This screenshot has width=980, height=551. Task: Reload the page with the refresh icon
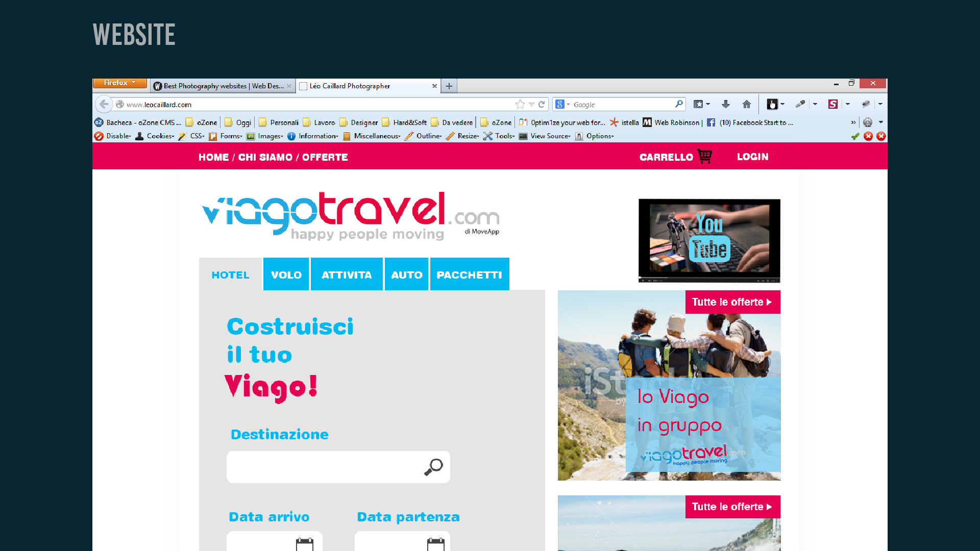tap(542, 104)
